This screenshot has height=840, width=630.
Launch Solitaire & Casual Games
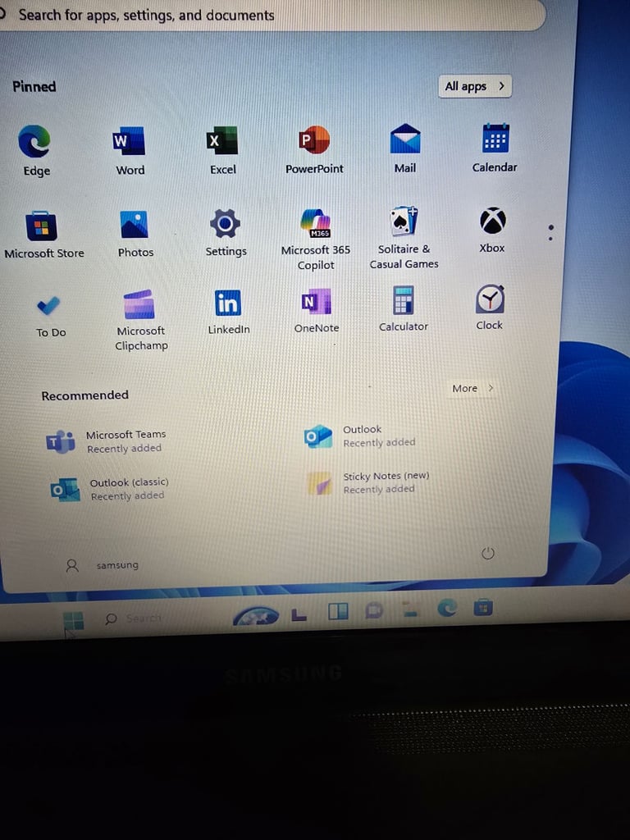point(404,238)
